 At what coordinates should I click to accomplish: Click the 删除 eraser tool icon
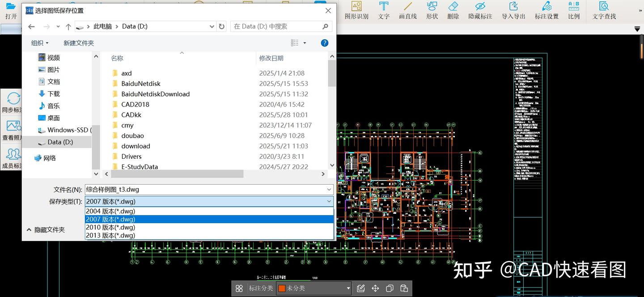453,10
